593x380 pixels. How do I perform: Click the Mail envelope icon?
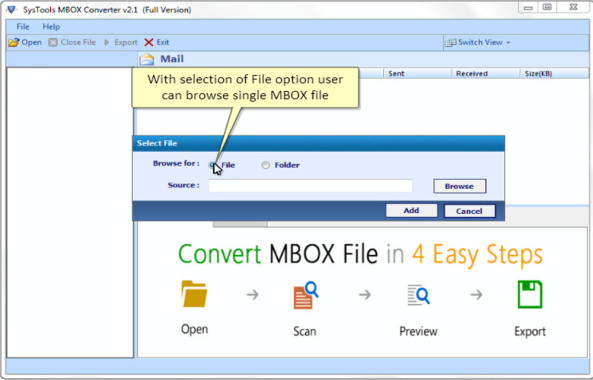point(147,59)
